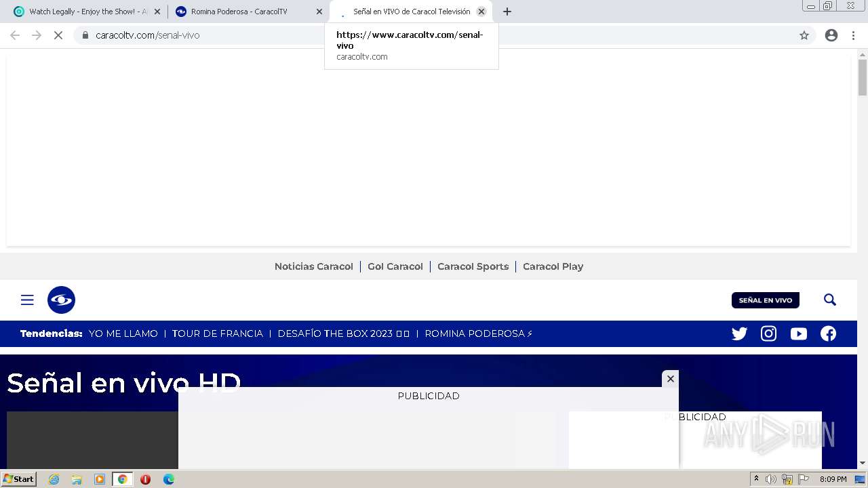Open a new browser tab
The width and height of the screenshot is (868, 488).
click(x=507, y=12)
